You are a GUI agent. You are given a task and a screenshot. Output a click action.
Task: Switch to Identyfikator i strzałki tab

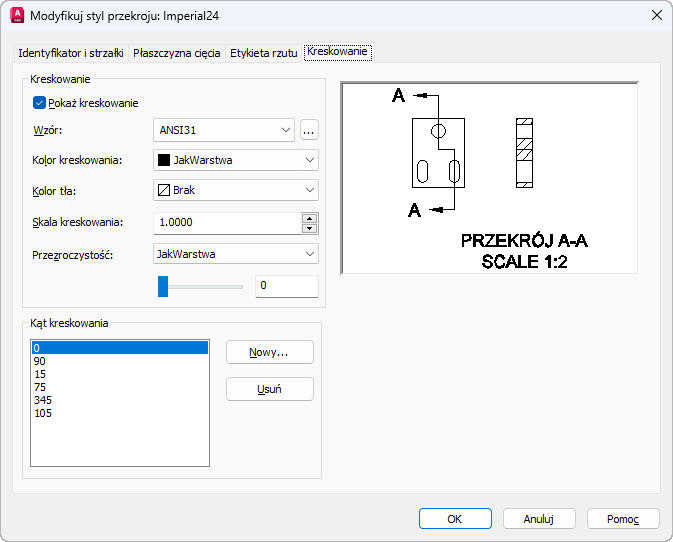(71, 53)
